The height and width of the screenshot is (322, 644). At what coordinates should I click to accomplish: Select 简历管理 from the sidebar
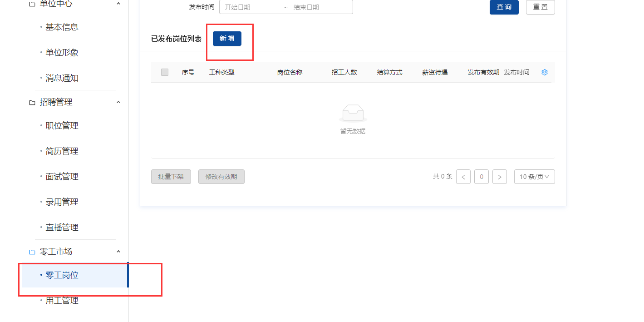pyautogui.click(x=62, y=151)
